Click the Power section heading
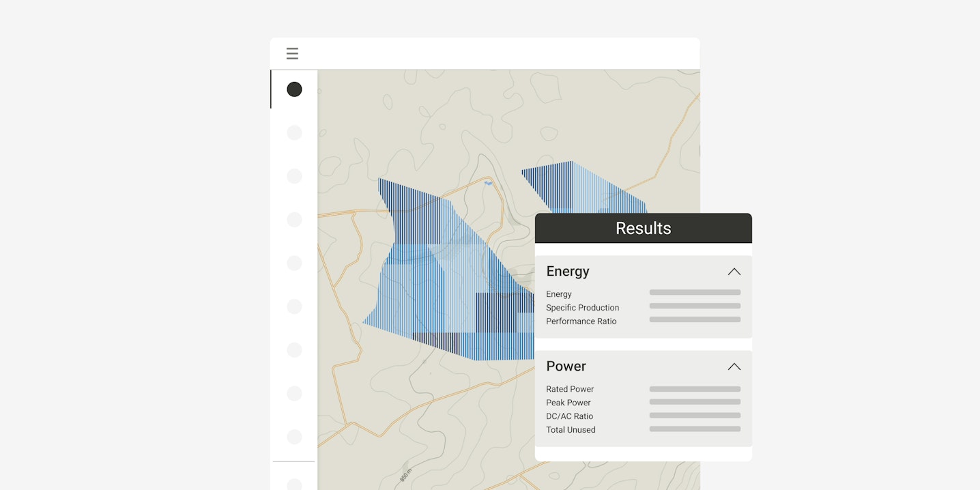 [x=566, y=366]
